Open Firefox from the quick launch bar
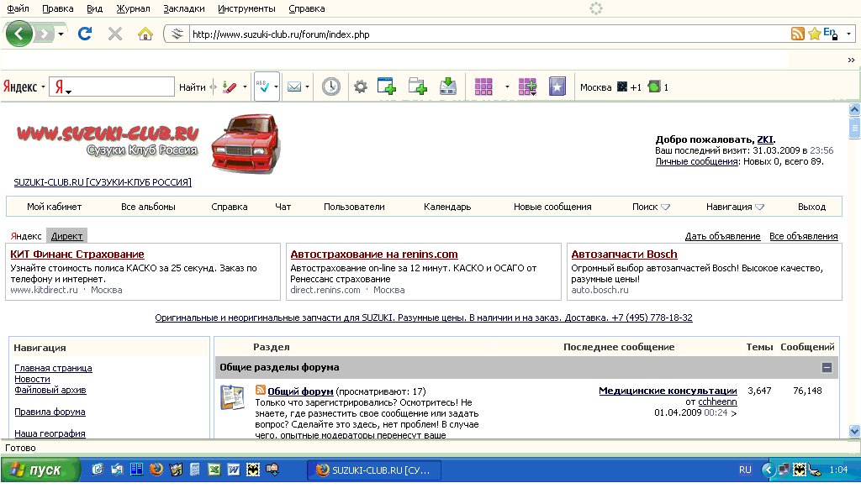Image resolution: width=861 pixels, height=504 pixels. click(156, 470)
